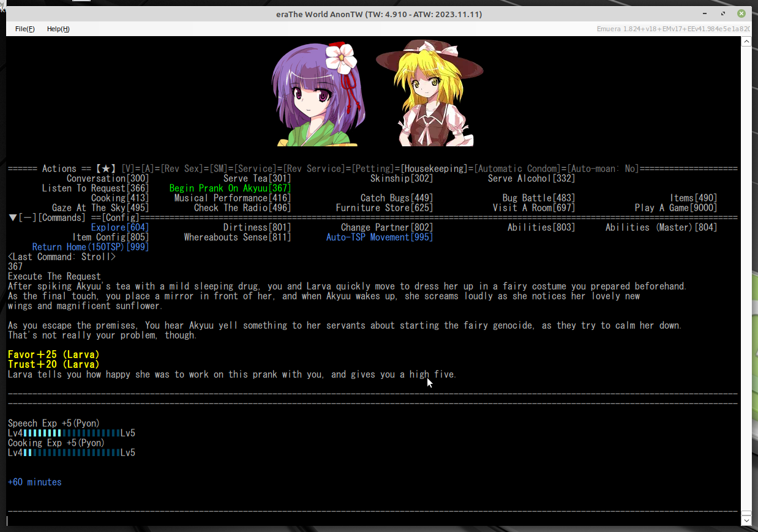This screenshot has height=532, width=758.
Task: Open Dirtiness[801] config
Action: coord(257,228)
